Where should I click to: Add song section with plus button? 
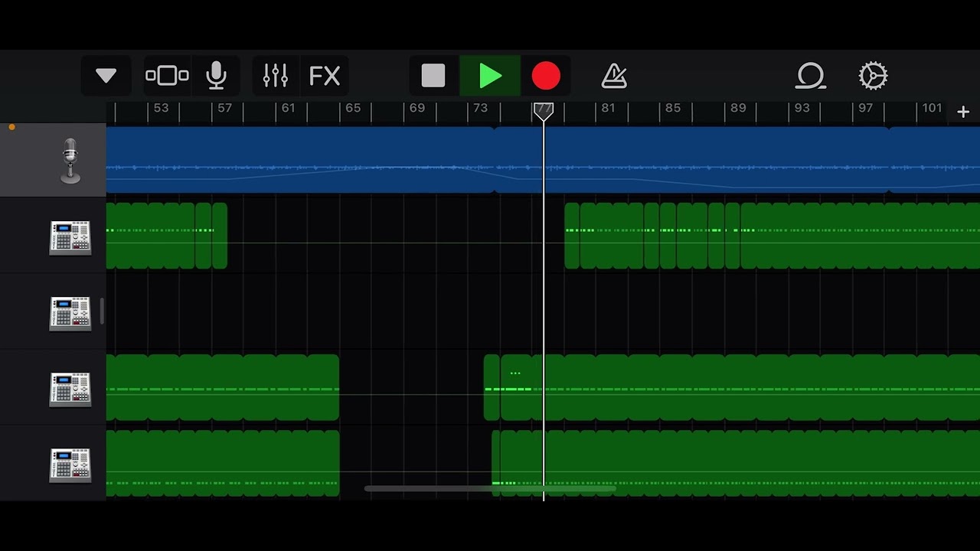coord(963,112)
